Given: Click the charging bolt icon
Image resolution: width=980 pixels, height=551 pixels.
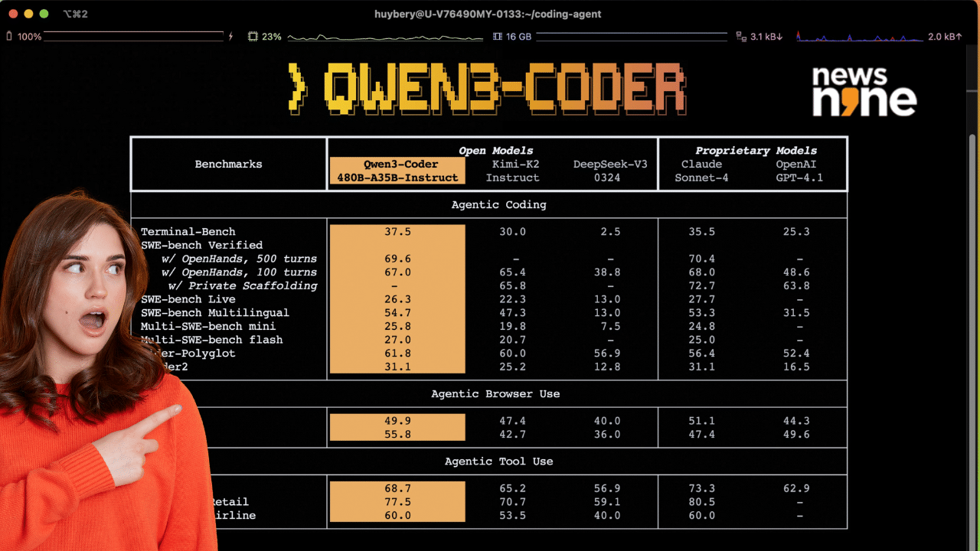Looking at the screenshot, I should [230, 36].
